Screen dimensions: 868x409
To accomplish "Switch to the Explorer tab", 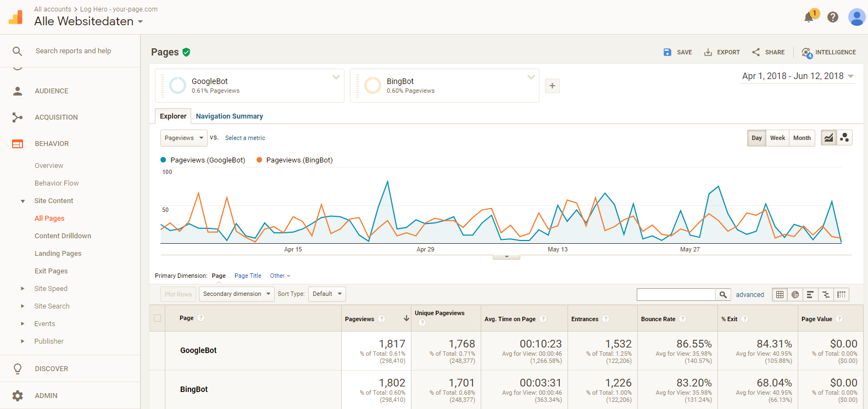I will click(173, 116).
